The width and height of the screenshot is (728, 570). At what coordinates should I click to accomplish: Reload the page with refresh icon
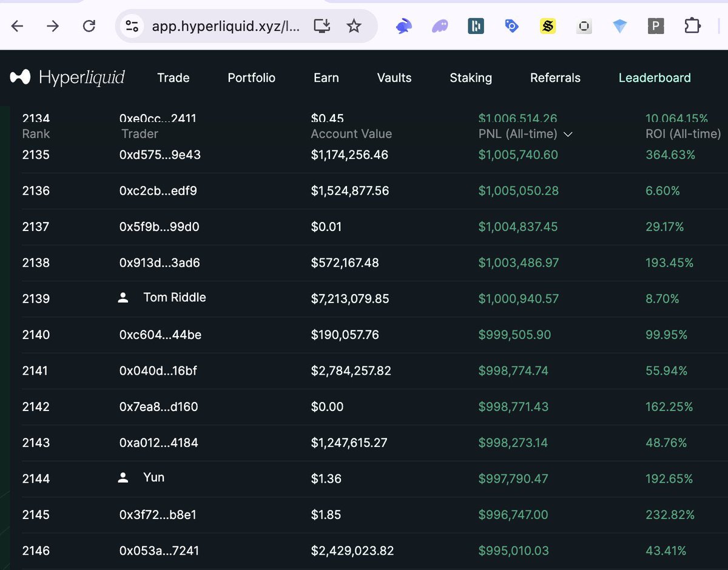(89, 26)
